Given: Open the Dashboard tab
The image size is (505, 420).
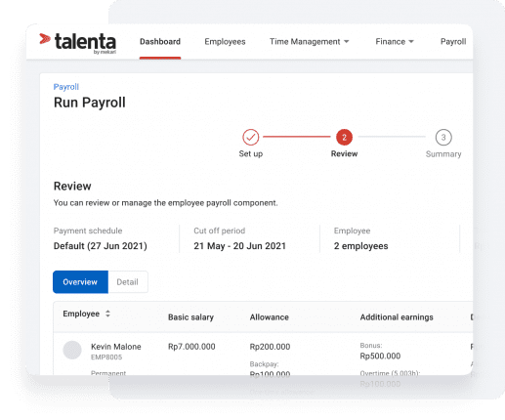Looking at the screenshot, I should 160,42.
